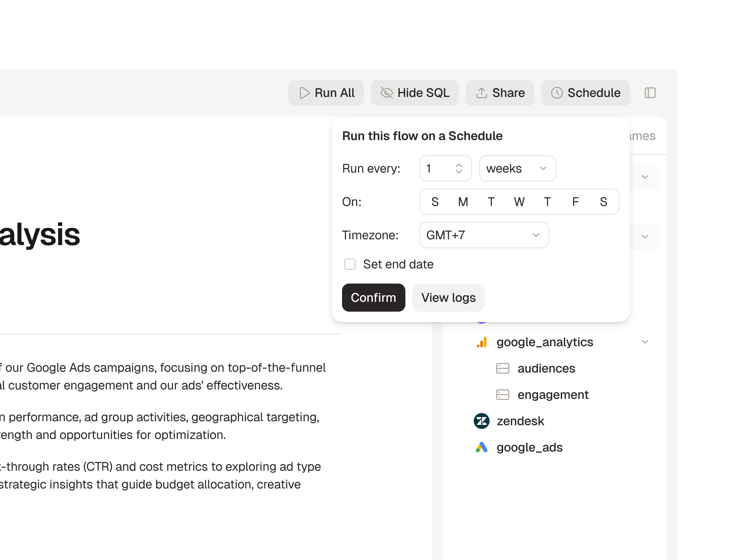747x560 pixels.
Task: Click Run All in the top toolbar
Action: tap(326, 92)
